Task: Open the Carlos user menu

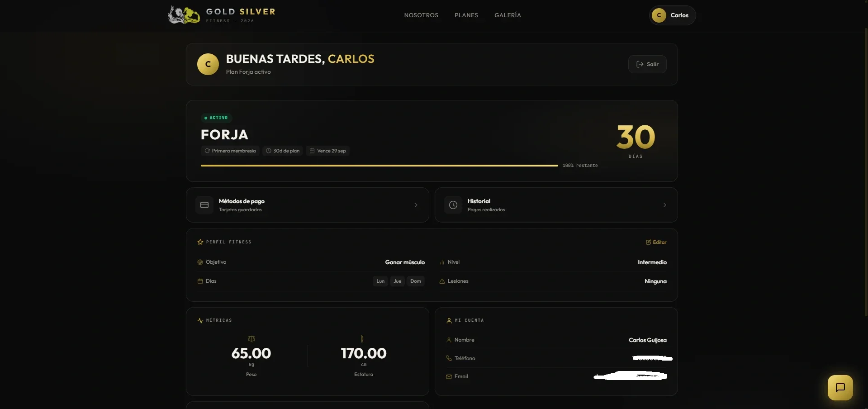Action: click(x=672, y=15)
